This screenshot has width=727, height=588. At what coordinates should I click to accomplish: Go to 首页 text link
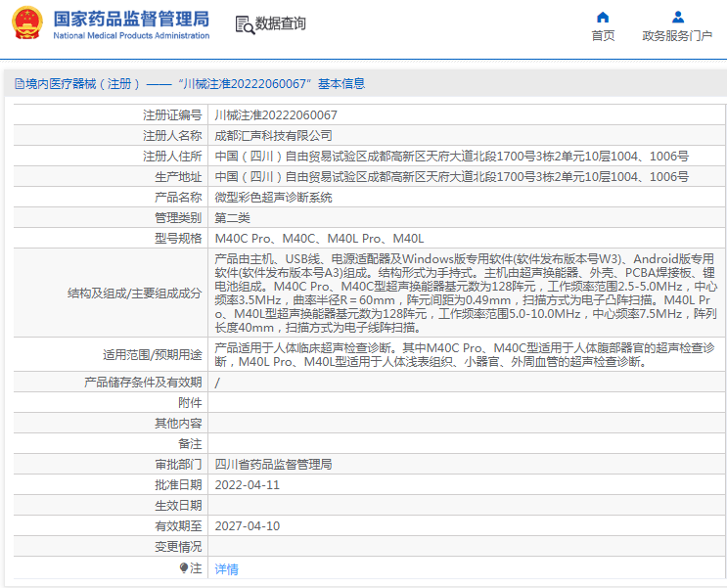(x=603, y=35)
